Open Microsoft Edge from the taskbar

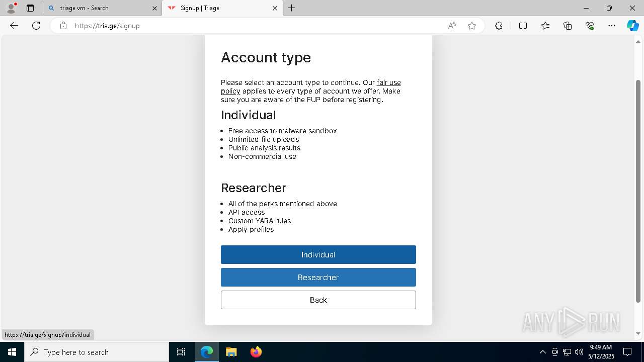pyautogui.click(x=207, y=352)
